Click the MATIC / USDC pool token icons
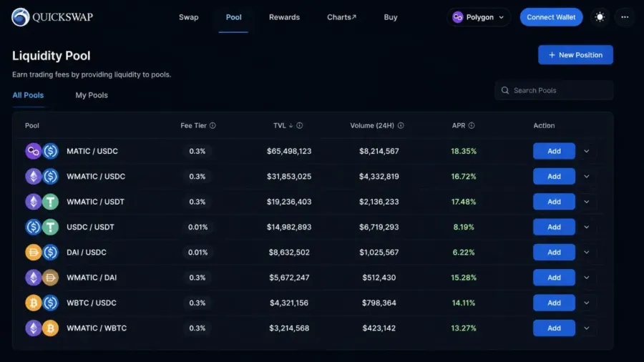This screenshot has height=362, width=644. [42, 151]
